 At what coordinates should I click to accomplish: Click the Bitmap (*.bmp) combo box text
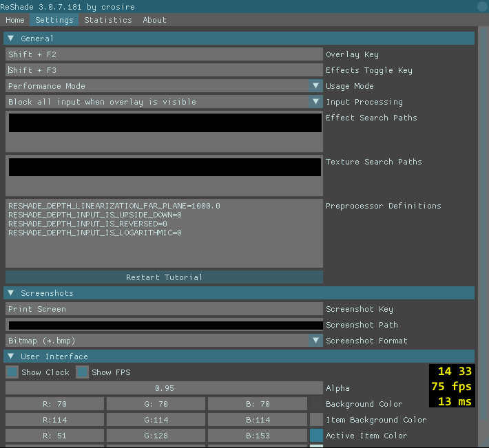click(42, 341)
